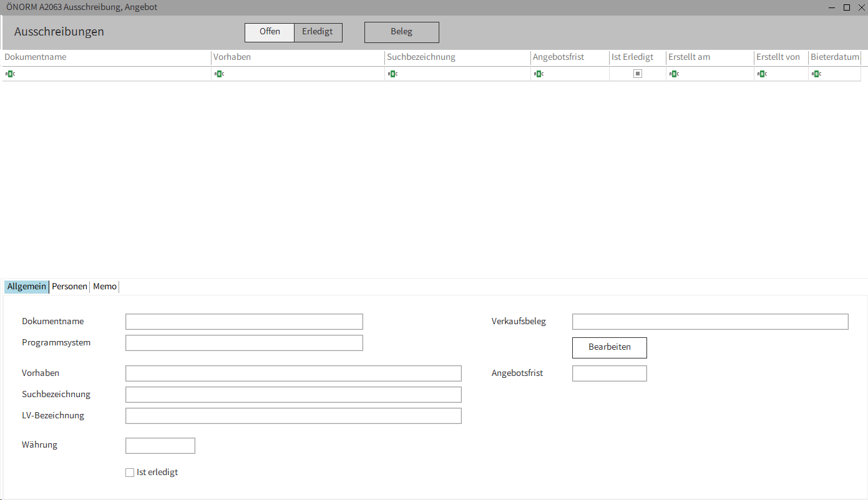868x500 pixels.
Task: Click filter icon under Erstellt am column
Action: pos(673,74)
